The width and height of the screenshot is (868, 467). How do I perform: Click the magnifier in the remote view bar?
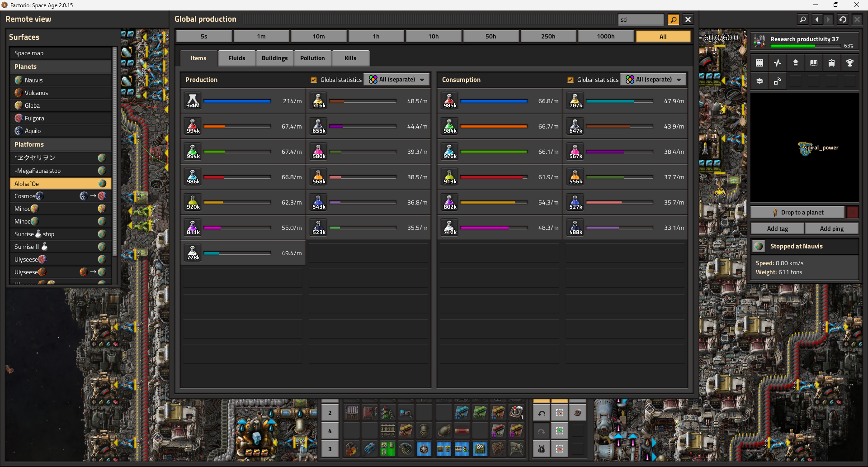pyautogui.click(x=803, y=19)
